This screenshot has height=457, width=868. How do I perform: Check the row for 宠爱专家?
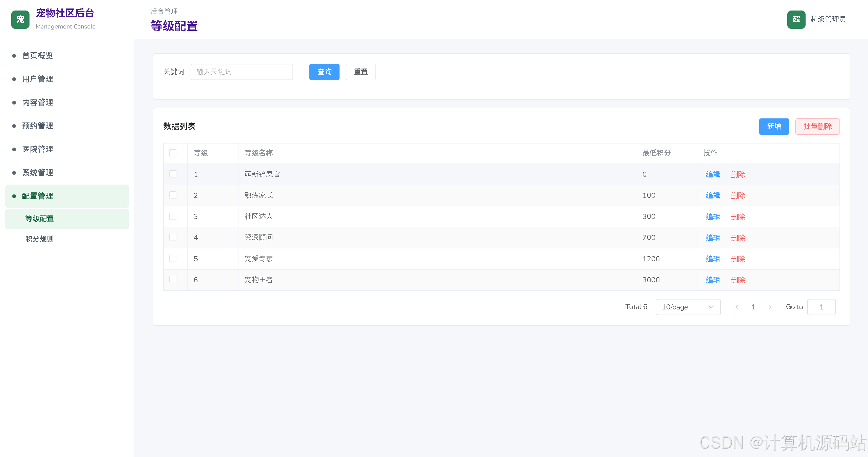pos(173,259)
